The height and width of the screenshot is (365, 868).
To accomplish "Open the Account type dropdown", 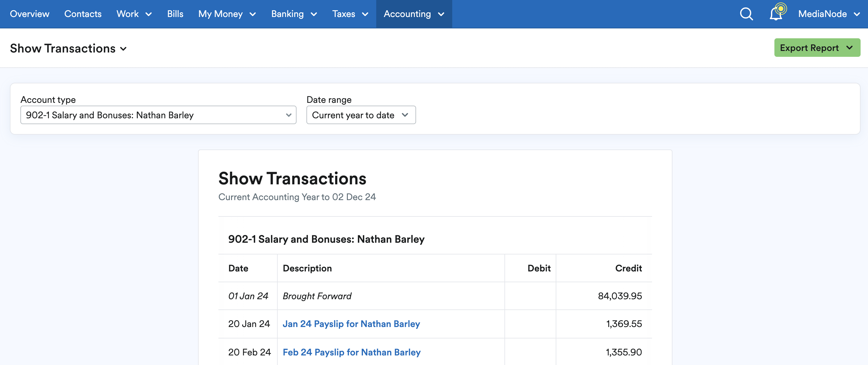I will [158, 115].
